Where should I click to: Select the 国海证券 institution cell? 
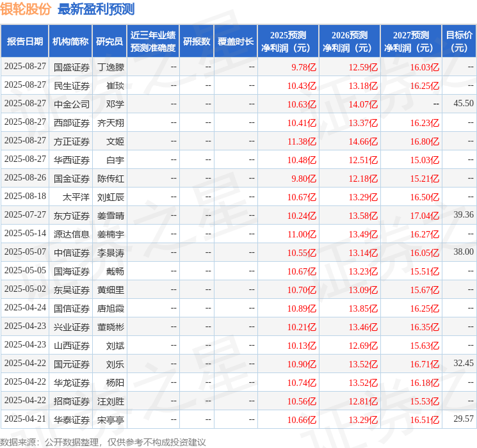tap(72, 271)
